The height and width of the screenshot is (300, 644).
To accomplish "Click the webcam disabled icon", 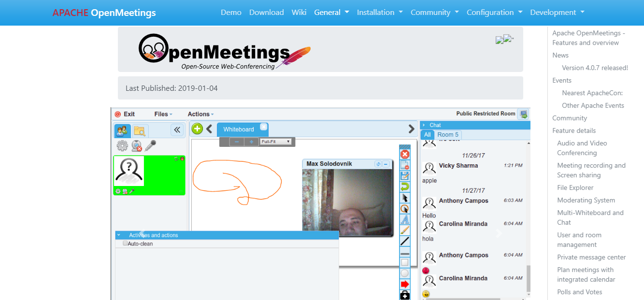I will pyautogui.click(x=137, y=145).
